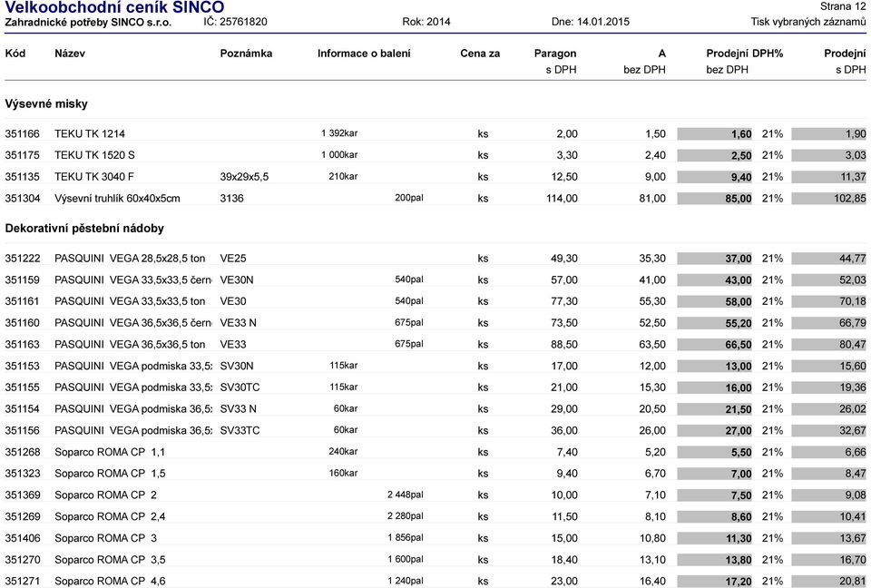Click the Paragon price 114,00
This screenshot has height=588, width=871.
tap(563, 199)
